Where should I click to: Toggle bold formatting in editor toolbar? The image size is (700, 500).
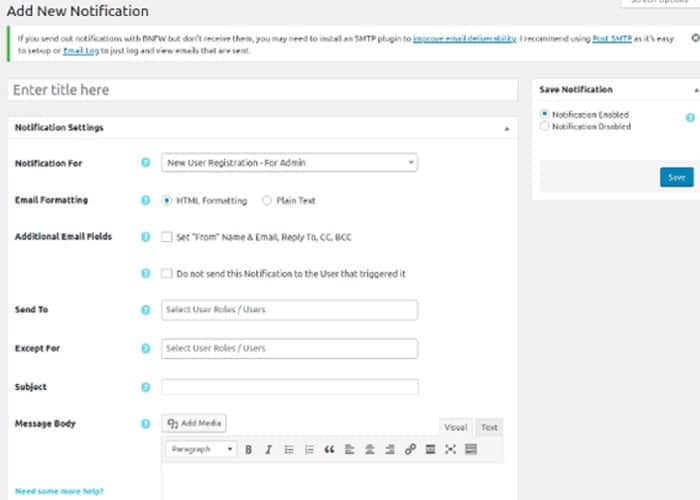[249, 450]
